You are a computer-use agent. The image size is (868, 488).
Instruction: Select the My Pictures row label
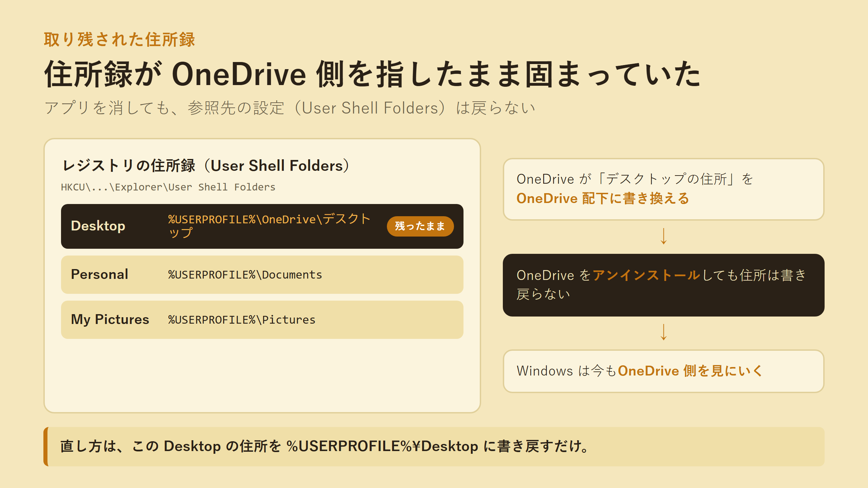(110, 320)
